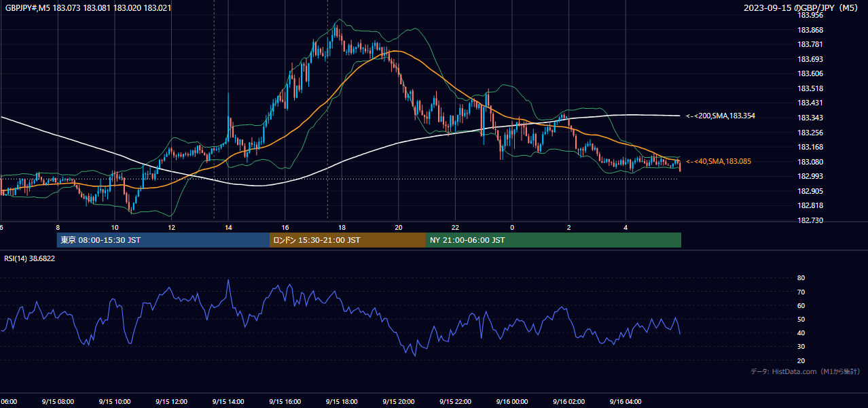Click price axis value 183.431

[x=810, y=103]
